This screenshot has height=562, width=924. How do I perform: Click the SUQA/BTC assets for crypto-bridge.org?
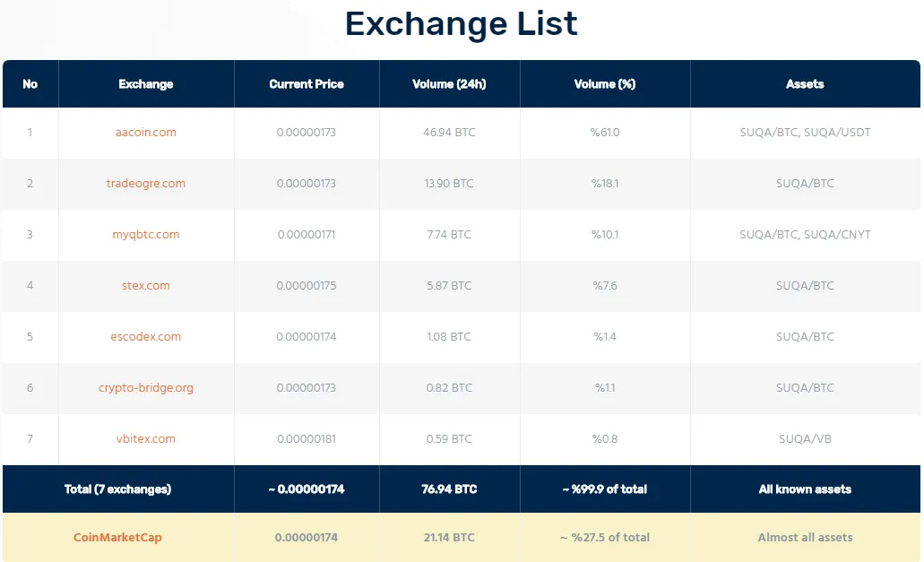805,387
